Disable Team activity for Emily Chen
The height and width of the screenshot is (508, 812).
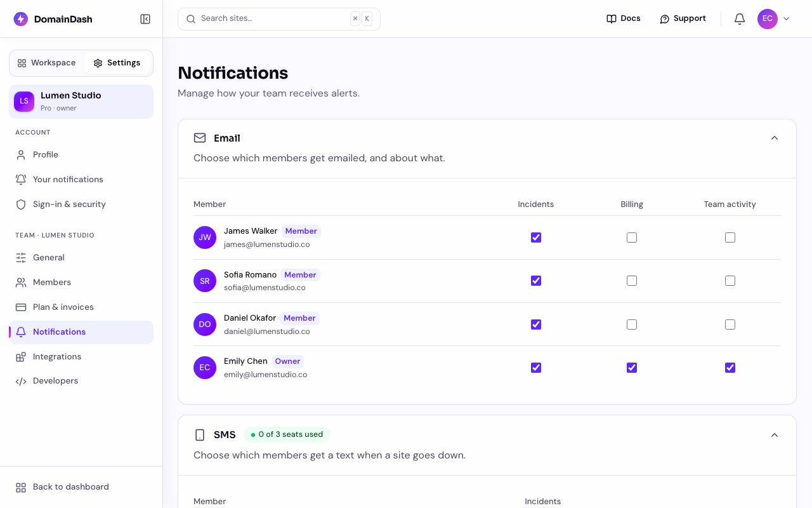click(x=730, y=368)
